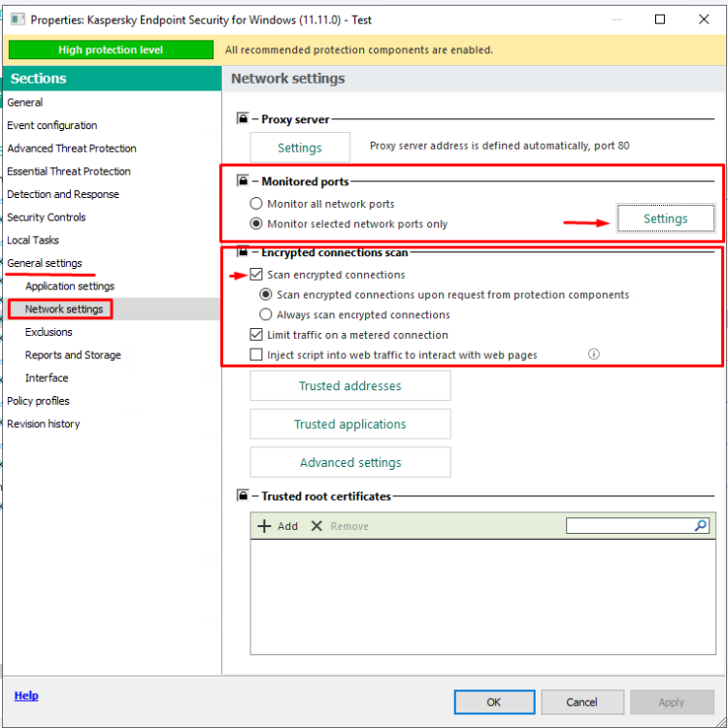Click the magnifier search icon in certificates
The width and height of the screenshot is (728, 728).
[701, 525]
